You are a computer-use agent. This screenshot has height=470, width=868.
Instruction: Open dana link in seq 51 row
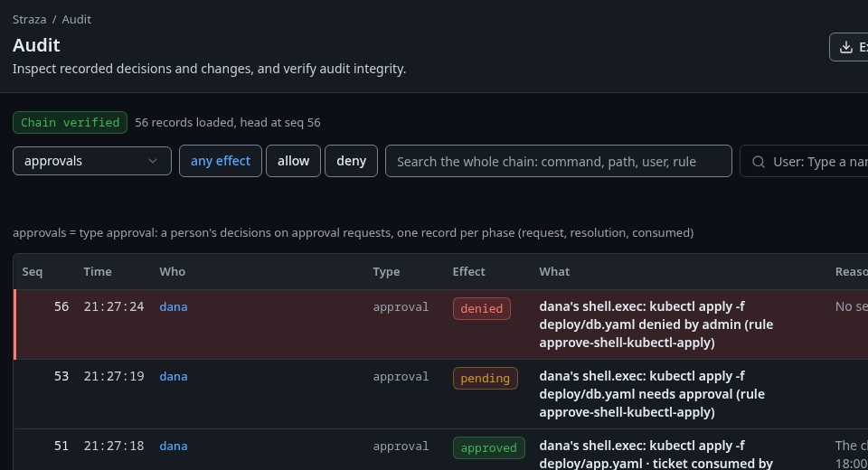tap(174, 446)
